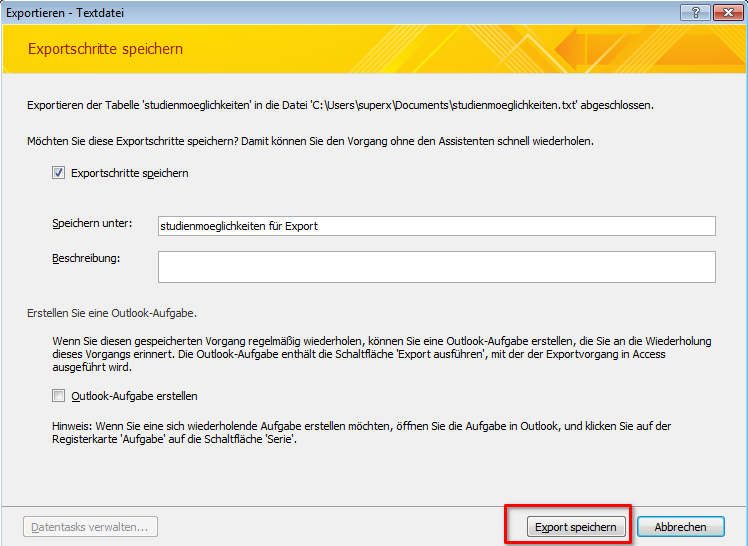Open Datentasks verwalten
The width and height of the screenshot is (748, 546).
(x=90, y=527)
